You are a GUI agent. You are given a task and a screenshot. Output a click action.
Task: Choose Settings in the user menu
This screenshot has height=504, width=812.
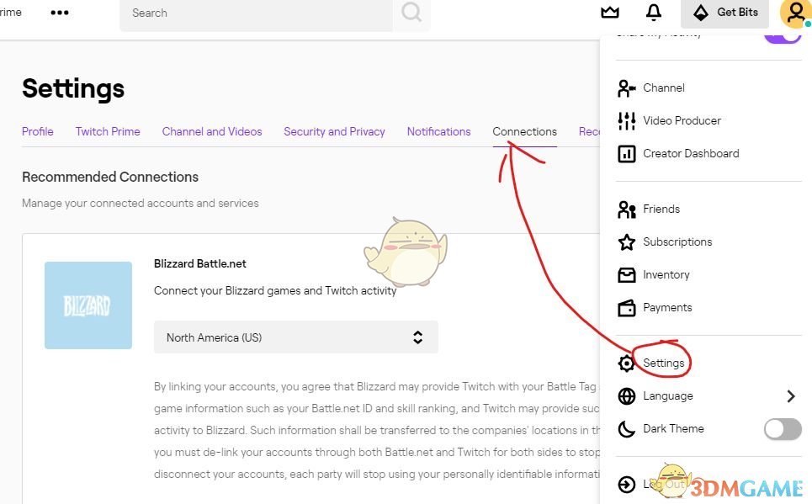click(x=663, y=363)
